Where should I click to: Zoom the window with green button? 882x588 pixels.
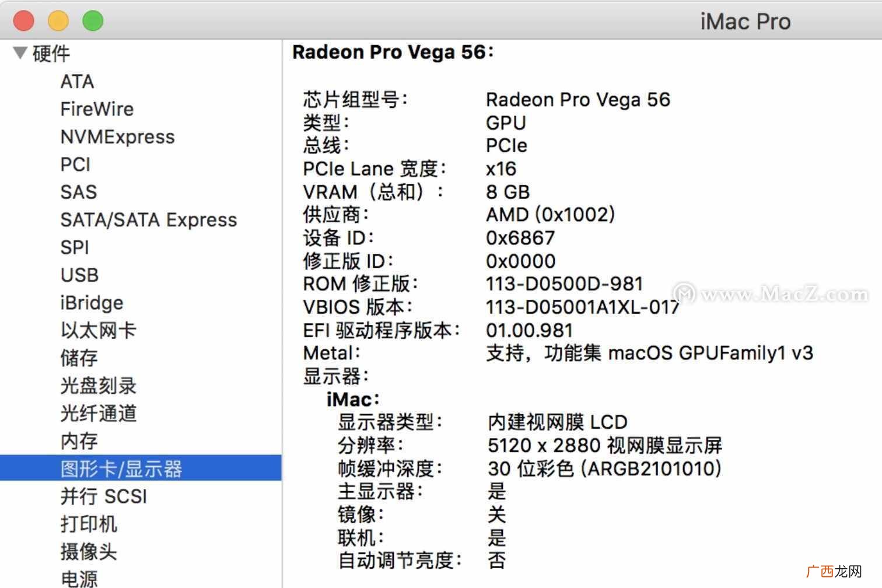(x=93, y=20)
